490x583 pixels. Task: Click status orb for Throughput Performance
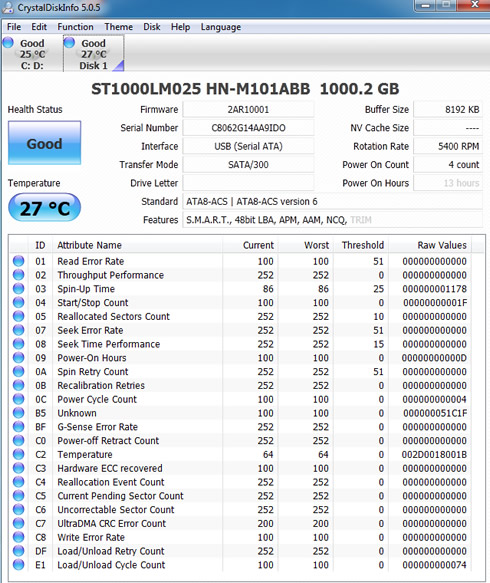click(18, 275)
